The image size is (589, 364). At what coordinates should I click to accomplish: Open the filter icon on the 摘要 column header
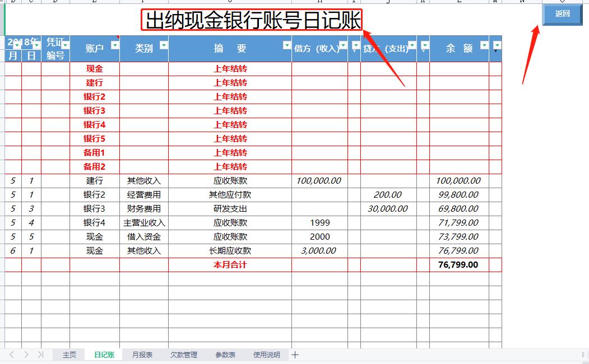[286, 44]
